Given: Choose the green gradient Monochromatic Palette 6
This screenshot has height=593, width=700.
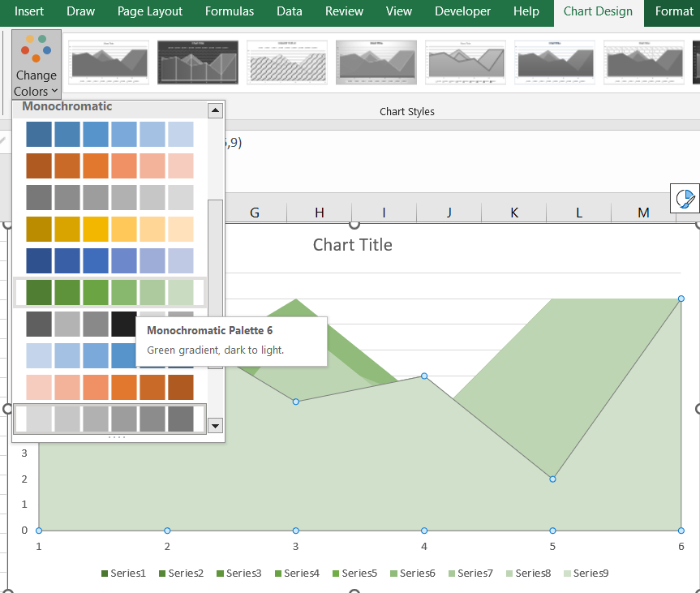Looking at the screenshot, I should click(110, 292).
